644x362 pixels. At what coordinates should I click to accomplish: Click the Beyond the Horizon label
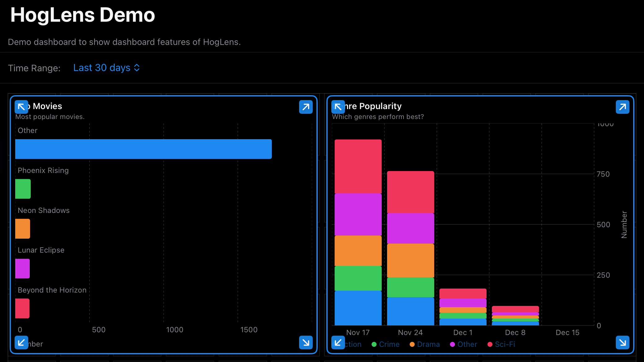click(52, 290)
